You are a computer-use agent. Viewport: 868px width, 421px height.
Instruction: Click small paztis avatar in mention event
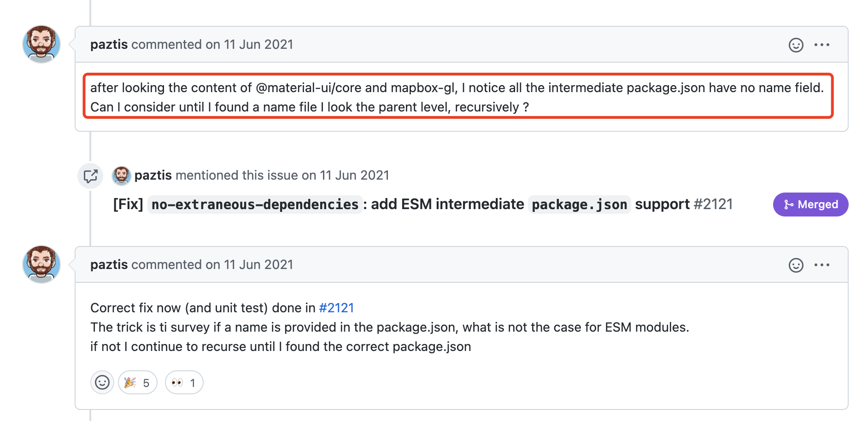click(x=122, y=175)
